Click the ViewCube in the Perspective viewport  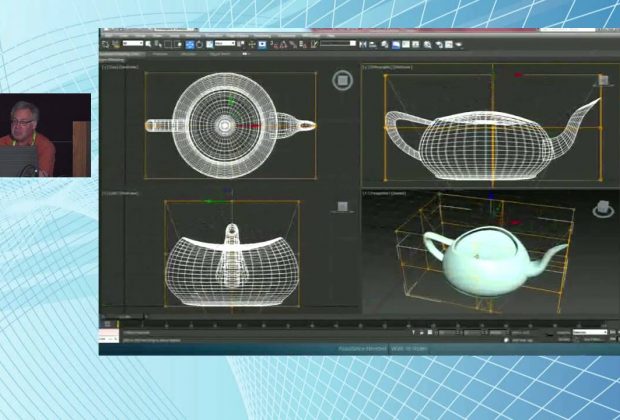[x=603, y=209]
